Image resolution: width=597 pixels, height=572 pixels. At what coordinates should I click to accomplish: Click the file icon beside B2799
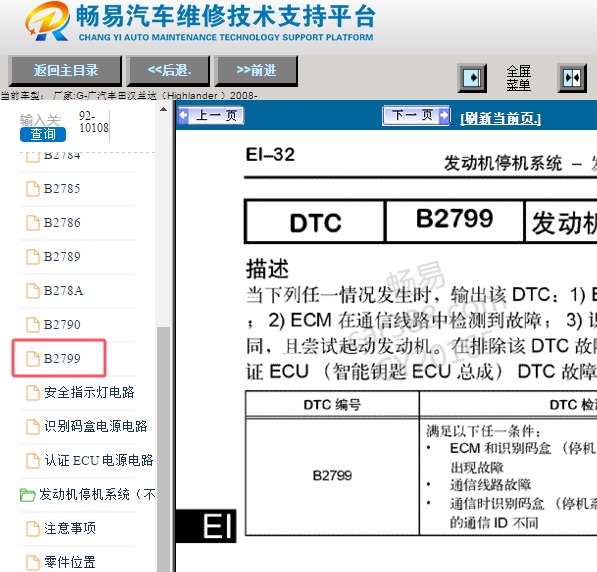point(33,359)
